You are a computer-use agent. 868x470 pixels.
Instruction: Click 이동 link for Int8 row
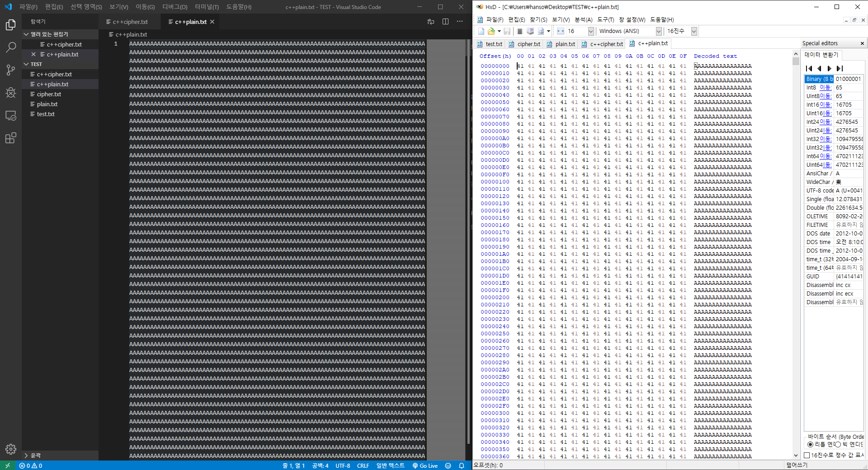coord(826,88)
